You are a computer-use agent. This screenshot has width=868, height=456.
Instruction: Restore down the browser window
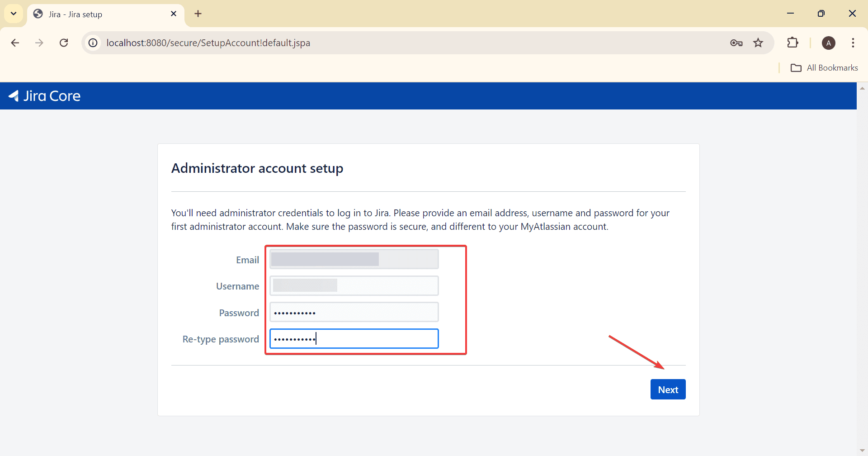pyautogui.click(x=821, y=14)
